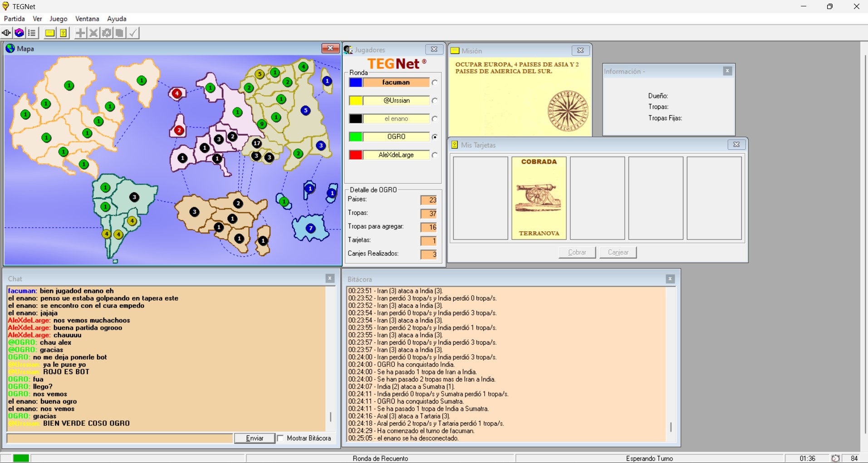Viewport: 868px width, 463px height.
Task: Close the Mapa panel
Action: [x=330, y=48]
